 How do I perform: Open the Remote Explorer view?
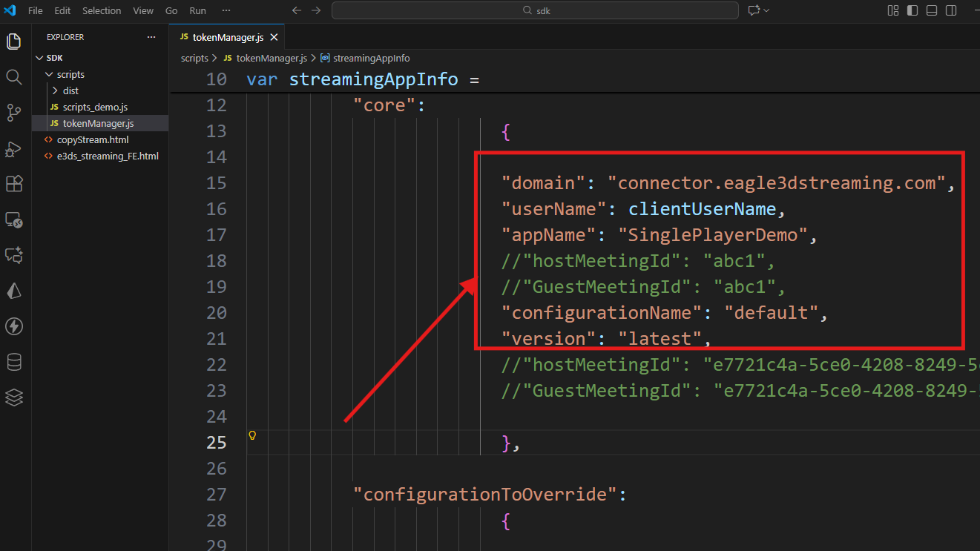tap(13, 220)
